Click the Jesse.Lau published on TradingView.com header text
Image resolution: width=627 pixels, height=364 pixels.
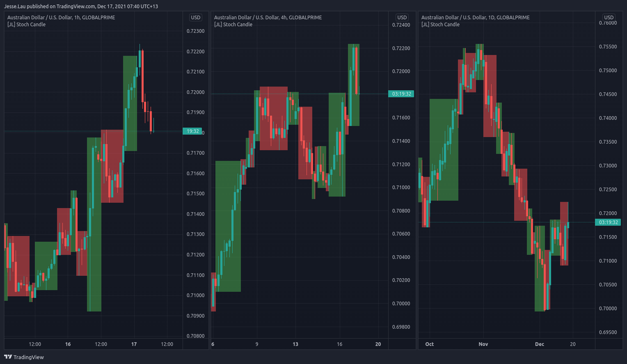(x=81, y=6)
